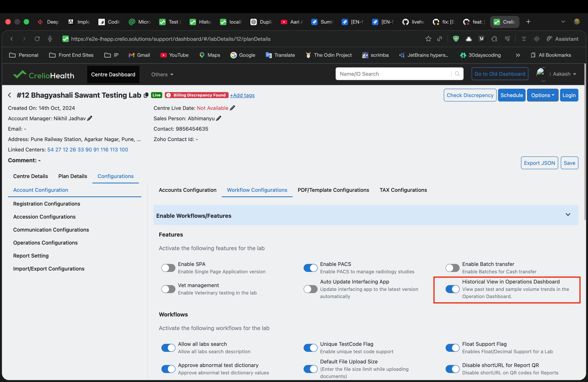Open the Accounts Configuration tab
Viewport: 588px width, 382px height.
pos(188,190)
